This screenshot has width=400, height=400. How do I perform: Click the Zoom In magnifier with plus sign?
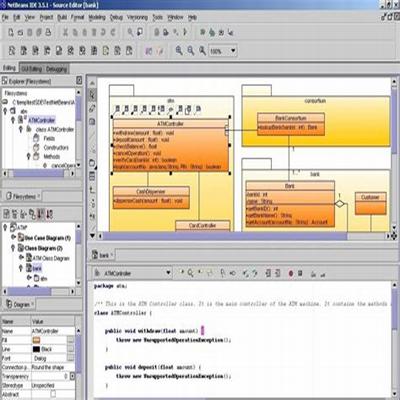point(179,51)
